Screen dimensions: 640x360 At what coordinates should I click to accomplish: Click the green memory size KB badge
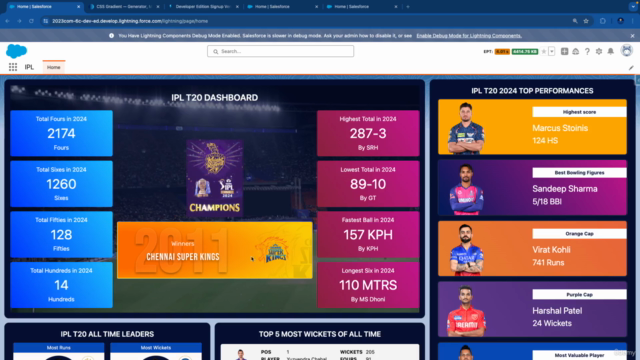tap(525, 51)
